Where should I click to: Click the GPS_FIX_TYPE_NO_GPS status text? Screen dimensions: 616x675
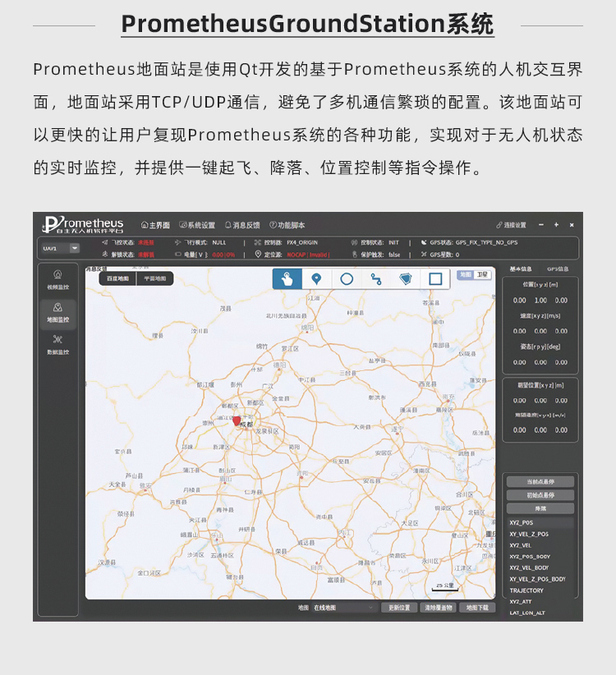coord(486,242)
